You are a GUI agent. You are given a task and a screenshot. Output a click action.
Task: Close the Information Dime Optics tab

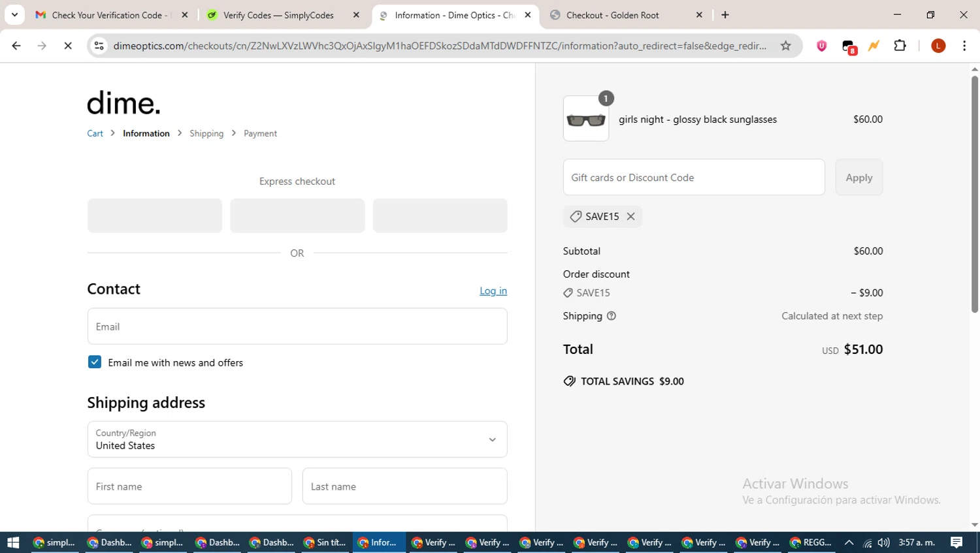pos(528,15)
